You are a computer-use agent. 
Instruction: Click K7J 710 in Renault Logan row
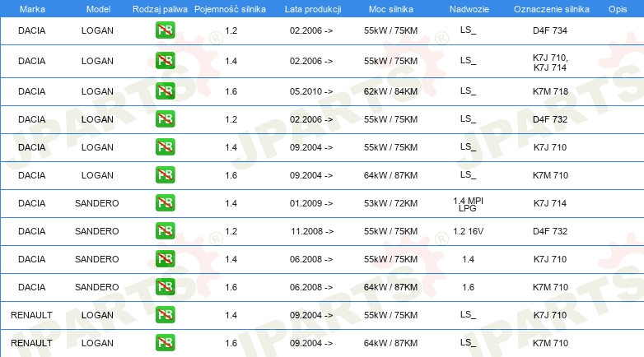550,315
